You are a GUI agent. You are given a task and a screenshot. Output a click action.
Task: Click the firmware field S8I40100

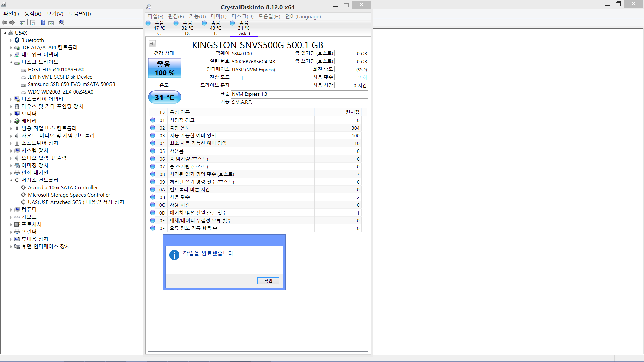pyautogui.click(x=261, y=54)
